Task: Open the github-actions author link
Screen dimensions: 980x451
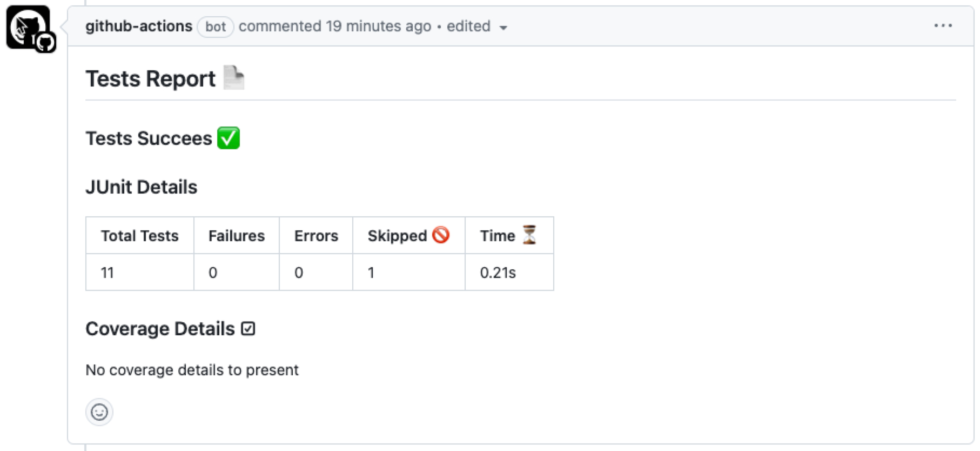Action: pos(139,26)
